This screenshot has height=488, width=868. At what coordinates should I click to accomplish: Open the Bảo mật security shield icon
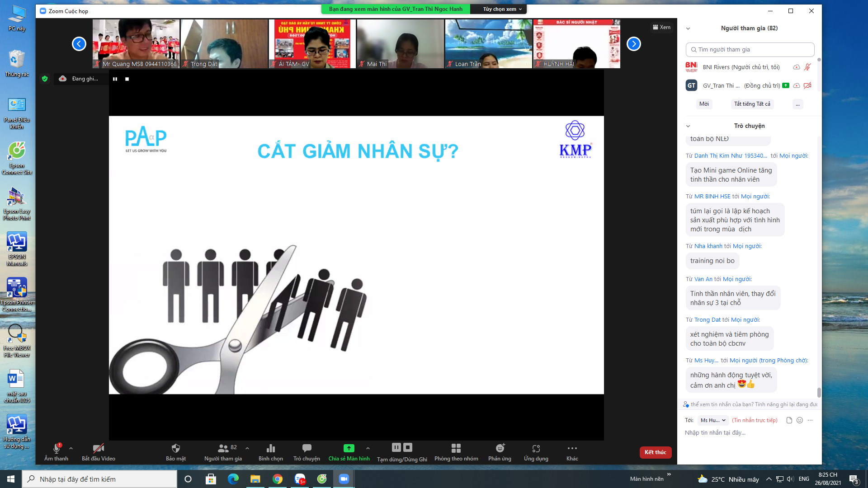coord(175,448)
